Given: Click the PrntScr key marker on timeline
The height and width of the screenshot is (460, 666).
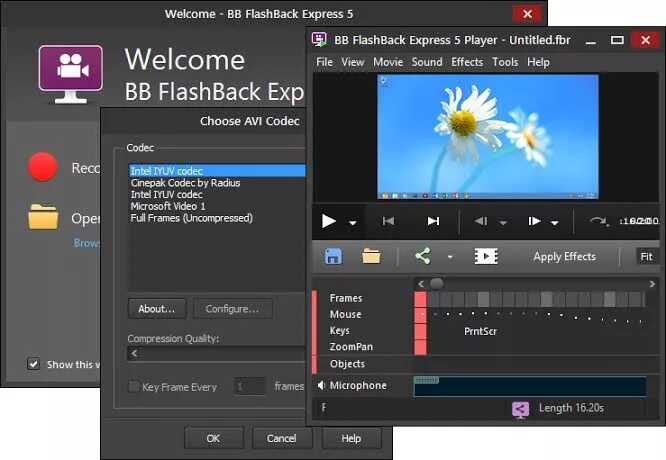Looking at the screenshot, I should [x=480, y=331].
